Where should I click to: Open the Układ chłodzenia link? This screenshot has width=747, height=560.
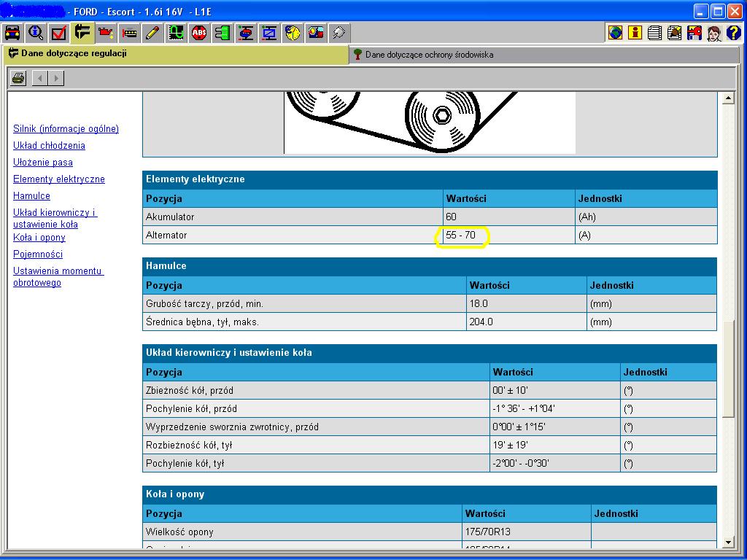click(x=49, y=146)
